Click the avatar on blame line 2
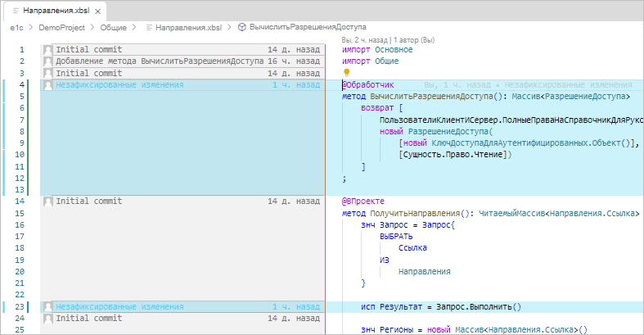 [48, 61]
